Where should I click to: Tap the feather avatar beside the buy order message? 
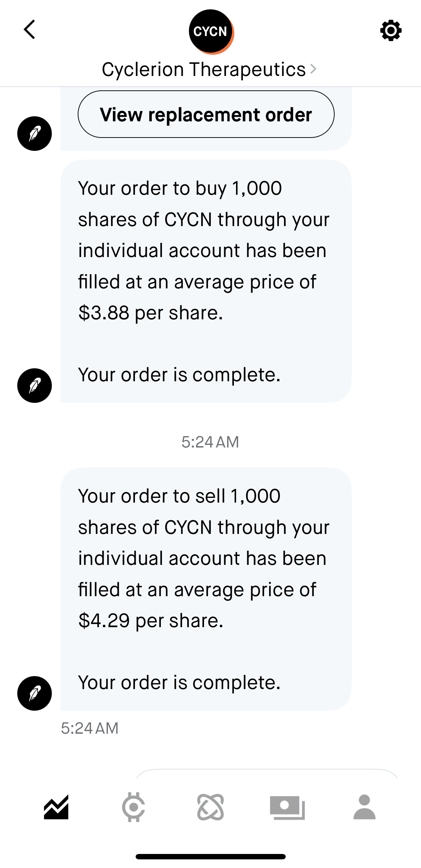35,386
